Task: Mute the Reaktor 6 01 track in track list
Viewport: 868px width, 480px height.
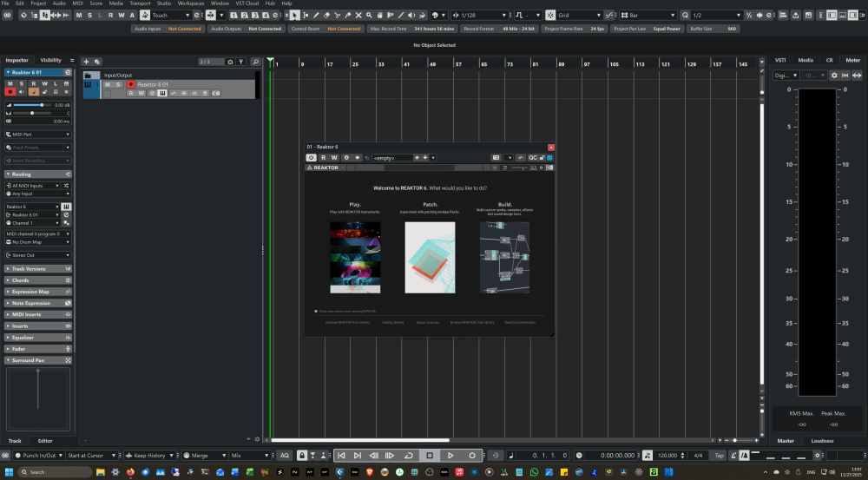Action: point(108,84)
